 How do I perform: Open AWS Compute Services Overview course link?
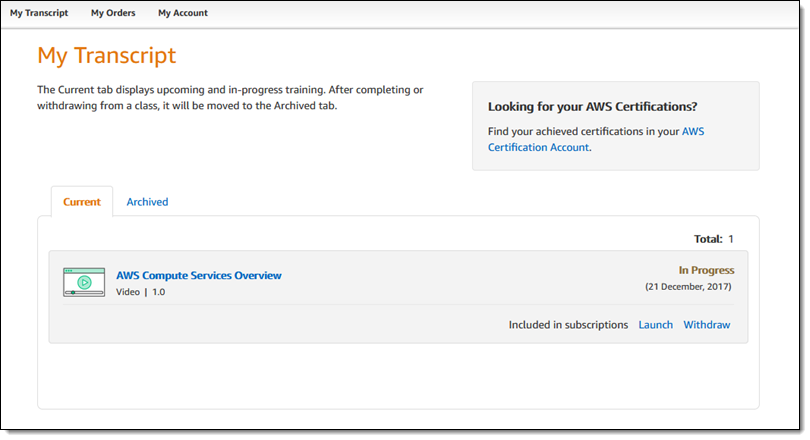coord(199,275)
